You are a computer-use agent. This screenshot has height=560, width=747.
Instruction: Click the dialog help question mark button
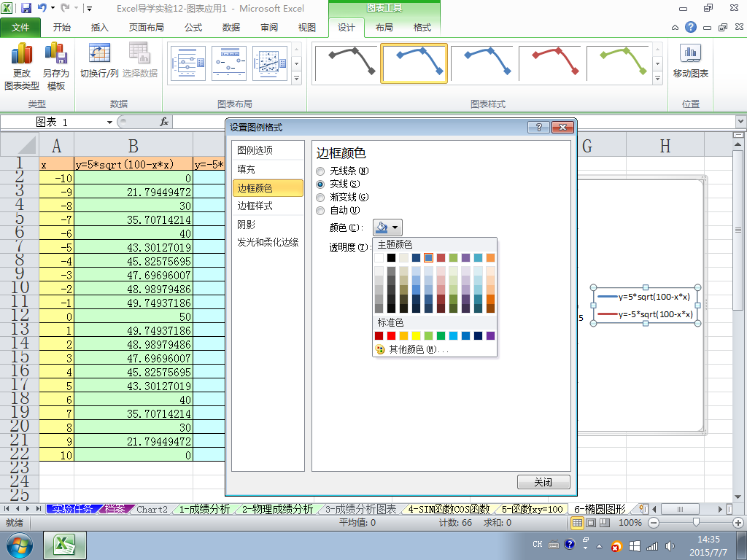click(539, 127)
